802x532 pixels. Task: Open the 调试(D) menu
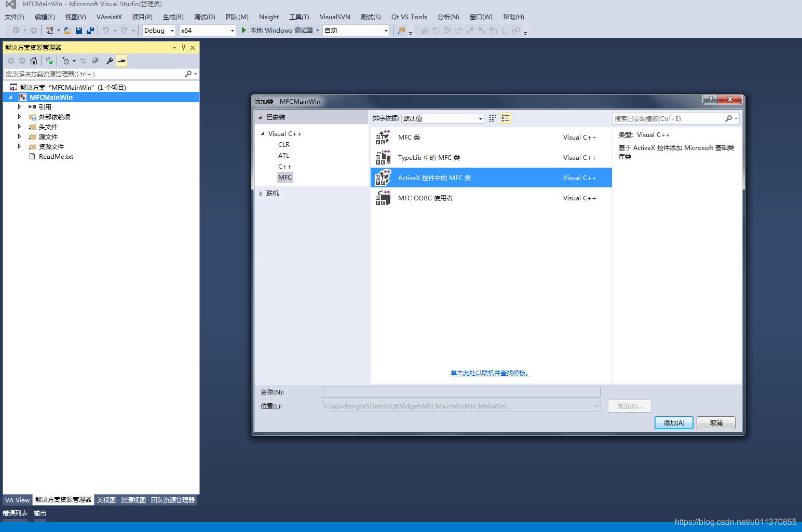(205, 17)
